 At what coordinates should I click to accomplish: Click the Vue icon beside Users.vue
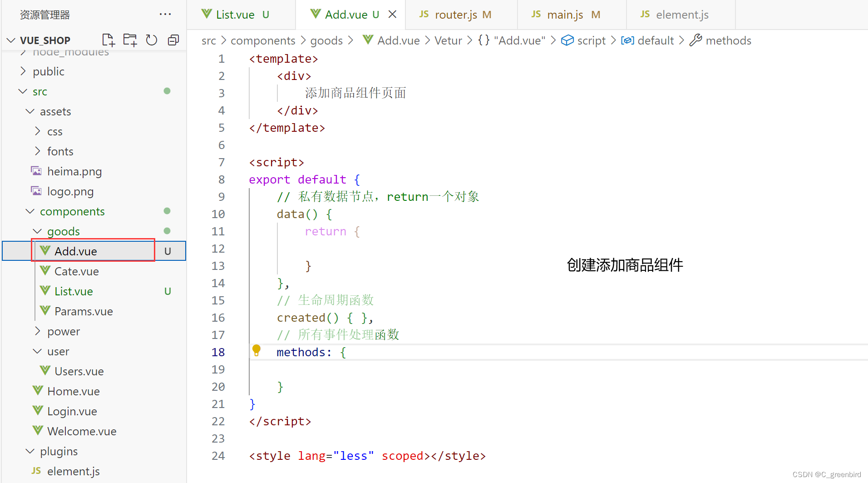coord(45,371)
